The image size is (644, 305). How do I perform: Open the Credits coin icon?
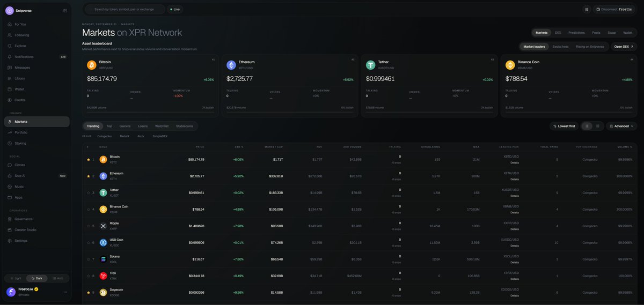pos(10,100)
